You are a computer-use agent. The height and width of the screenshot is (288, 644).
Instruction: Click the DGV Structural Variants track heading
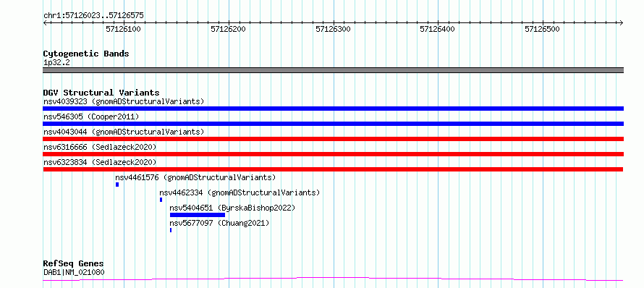[x=101, y=93]
